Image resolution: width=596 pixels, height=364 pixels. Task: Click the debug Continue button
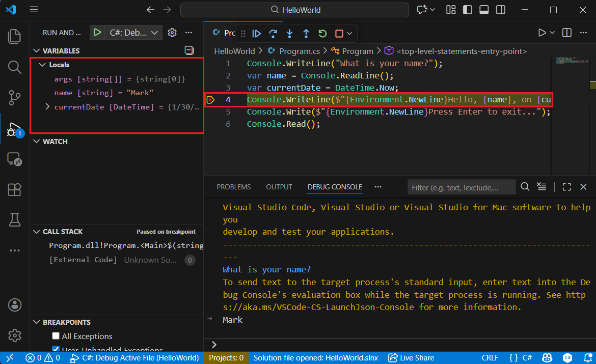pos(257,34)
